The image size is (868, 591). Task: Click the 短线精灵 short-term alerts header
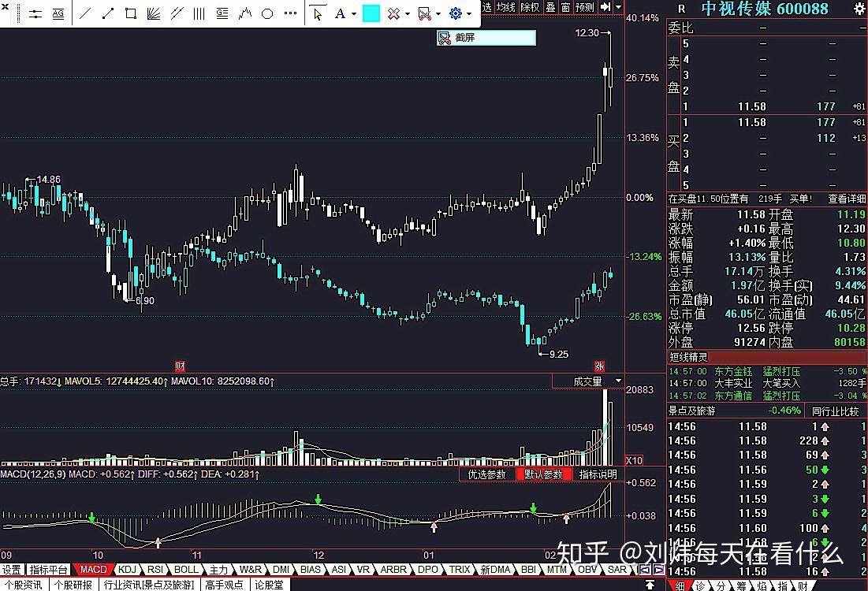(688, 358)
